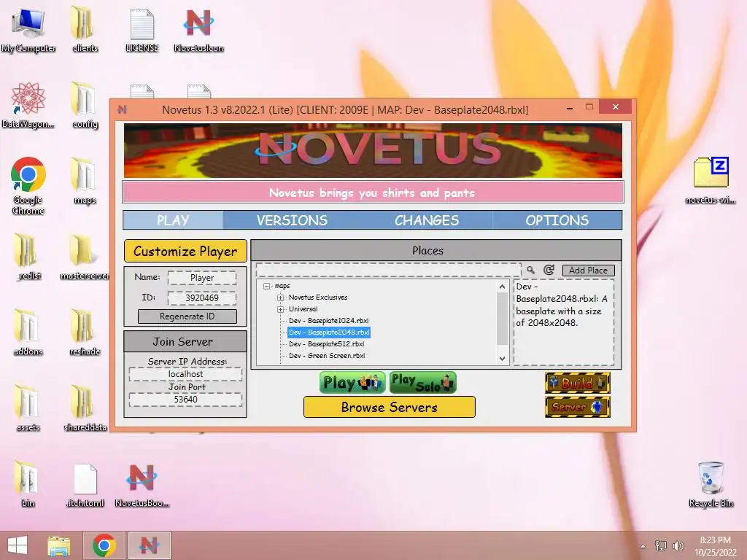Open the maps folder on desktop
Image resolution: width=747 pixels, height=560 pixels.
point(85,181)
